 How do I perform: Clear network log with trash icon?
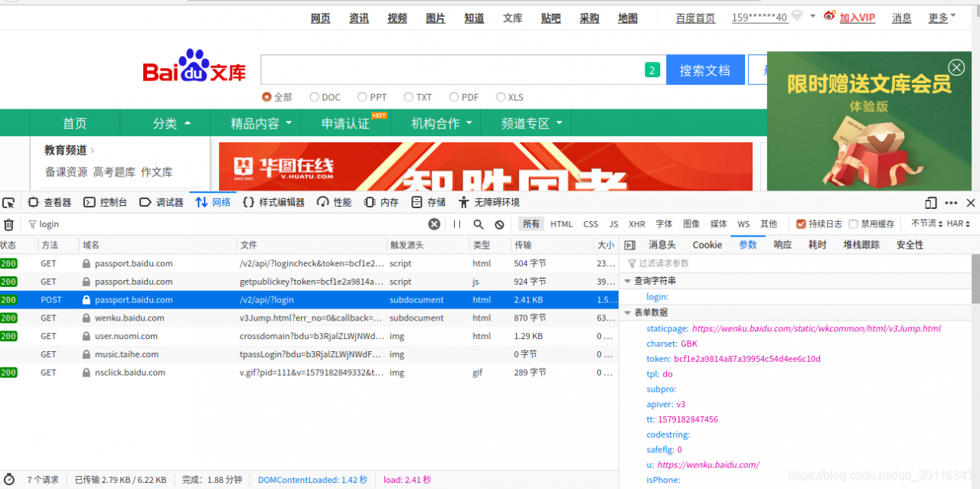coord(8,224)
